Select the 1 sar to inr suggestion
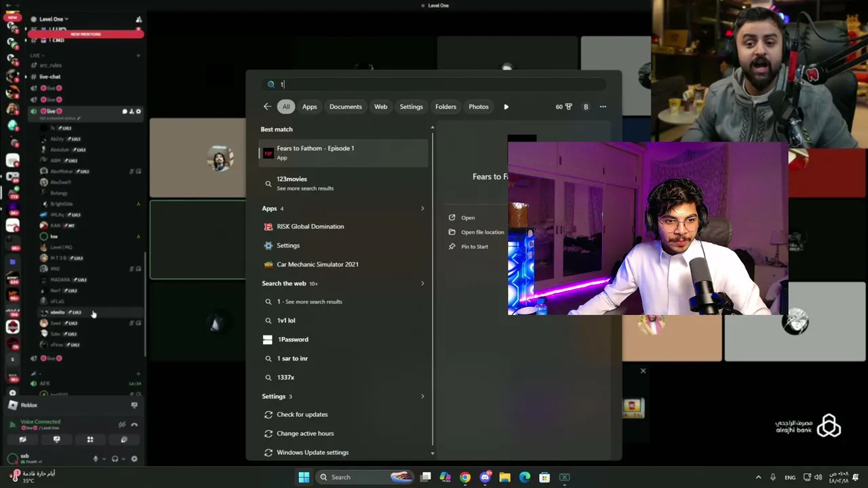 pos(344,359)
